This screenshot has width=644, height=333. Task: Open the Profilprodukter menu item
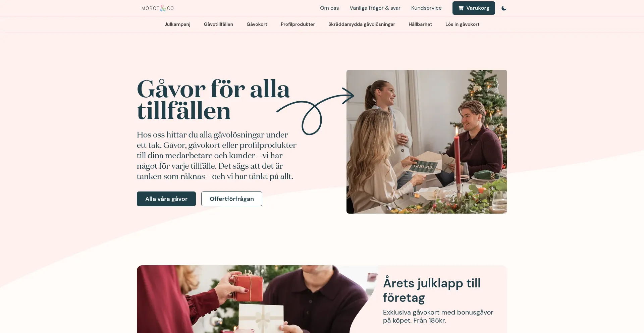[298, 24]
